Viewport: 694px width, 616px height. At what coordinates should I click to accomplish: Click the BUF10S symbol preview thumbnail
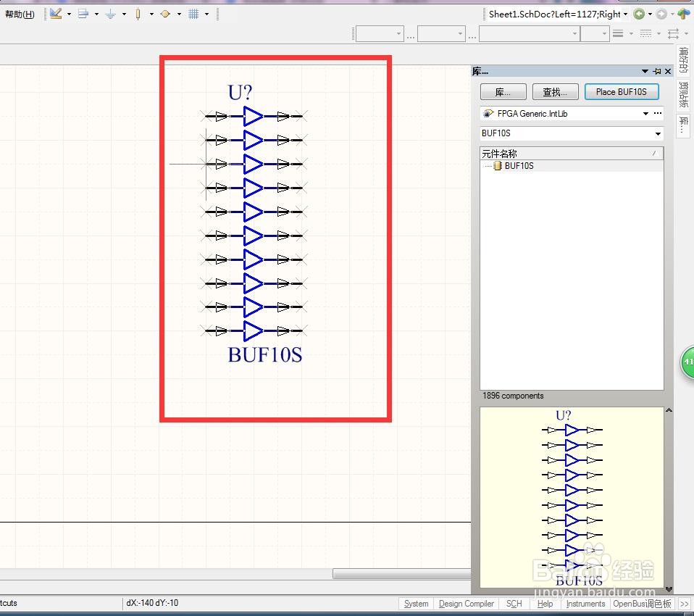(x=572, y=498)
